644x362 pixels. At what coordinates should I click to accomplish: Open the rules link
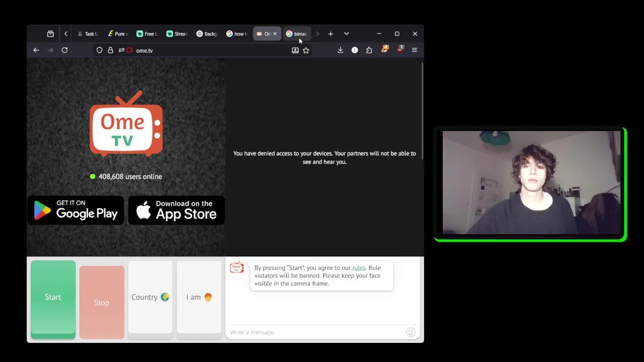click(x=359, y=268)
